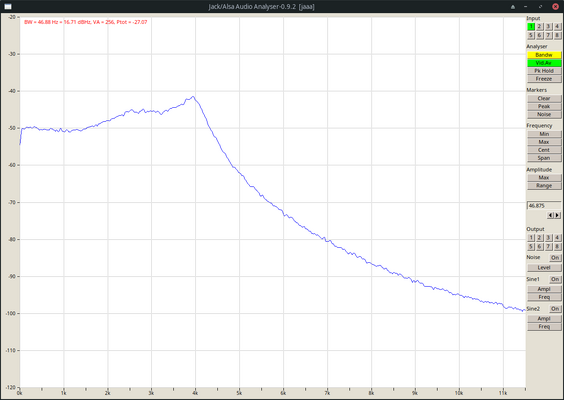The height and width of the screenshot is (400, 564).
Task: Disable the Vid.Av averaging button
Action: point(544,63)
